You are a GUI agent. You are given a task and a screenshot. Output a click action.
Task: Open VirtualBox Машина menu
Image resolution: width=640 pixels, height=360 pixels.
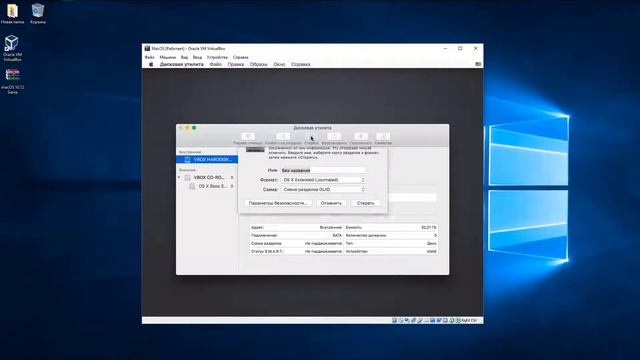[x=167, y=57]
